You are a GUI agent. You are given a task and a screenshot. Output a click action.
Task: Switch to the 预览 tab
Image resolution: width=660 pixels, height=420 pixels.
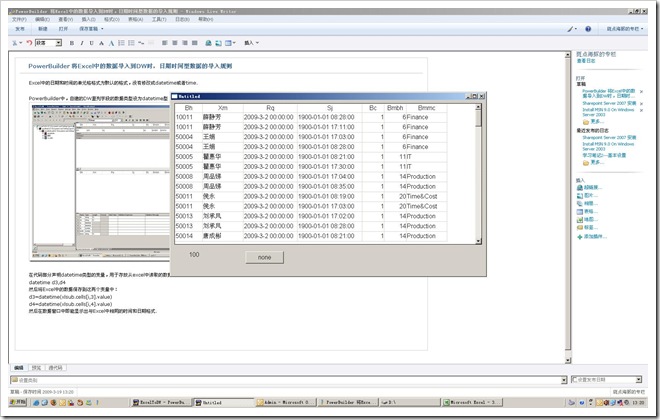coord(37,368)
